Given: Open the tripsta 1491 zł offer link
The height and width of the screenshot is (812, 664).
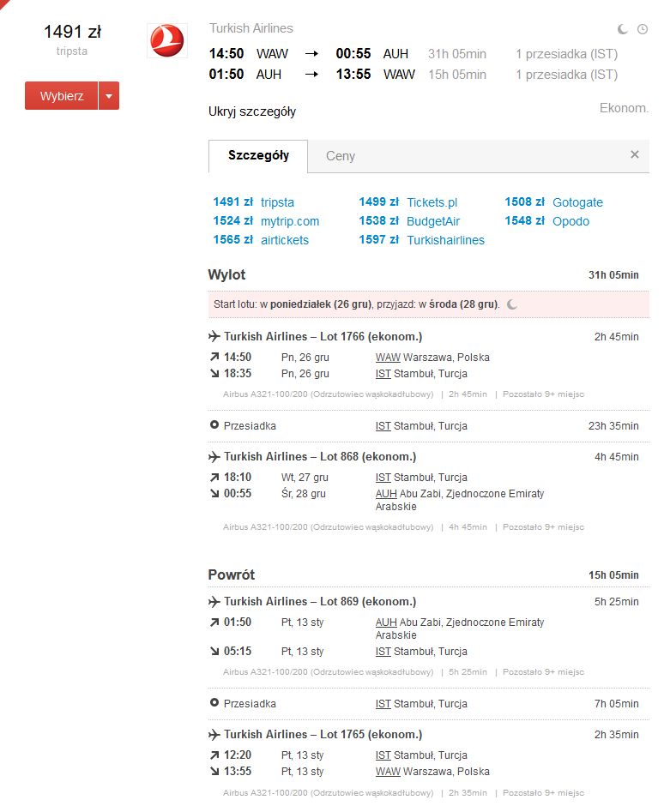Looking at the screenshot, I should (254, 202).
